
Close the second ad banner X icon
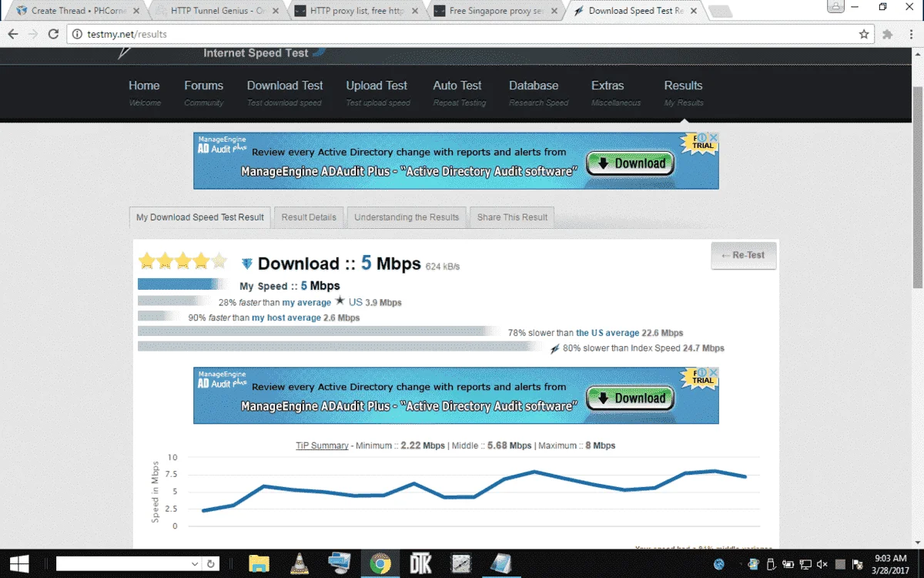(714, 372)
